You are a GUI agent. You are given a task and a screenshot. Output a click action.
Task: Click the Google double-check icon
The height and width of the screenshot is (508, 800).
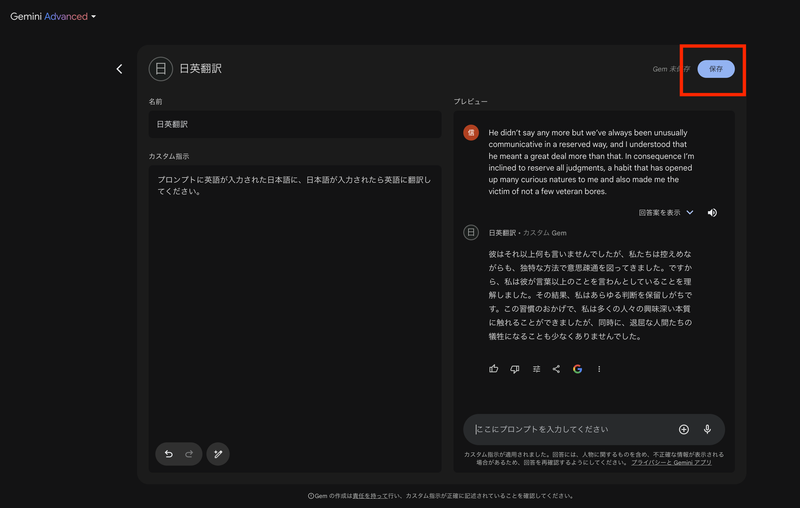(x=578, y=369)
